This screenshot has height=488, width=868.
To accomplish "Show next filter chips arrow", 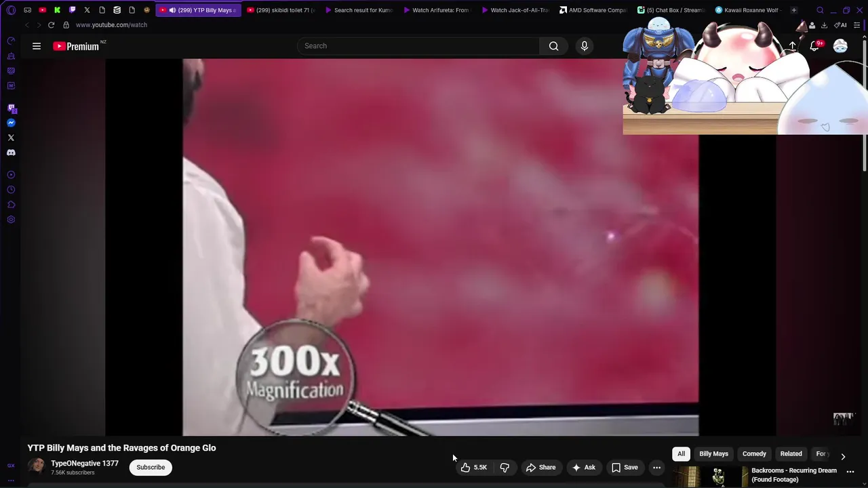I will click(x=843, y=456).
